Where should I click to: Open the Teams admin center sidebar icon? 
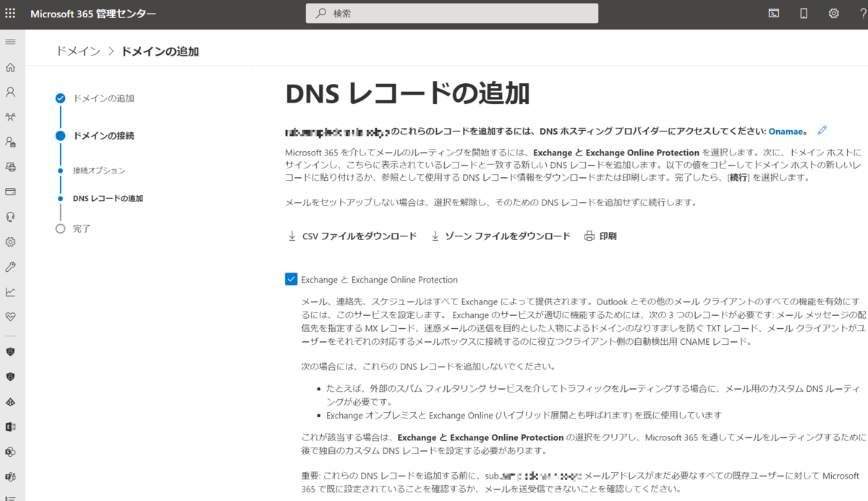(10, 477)
